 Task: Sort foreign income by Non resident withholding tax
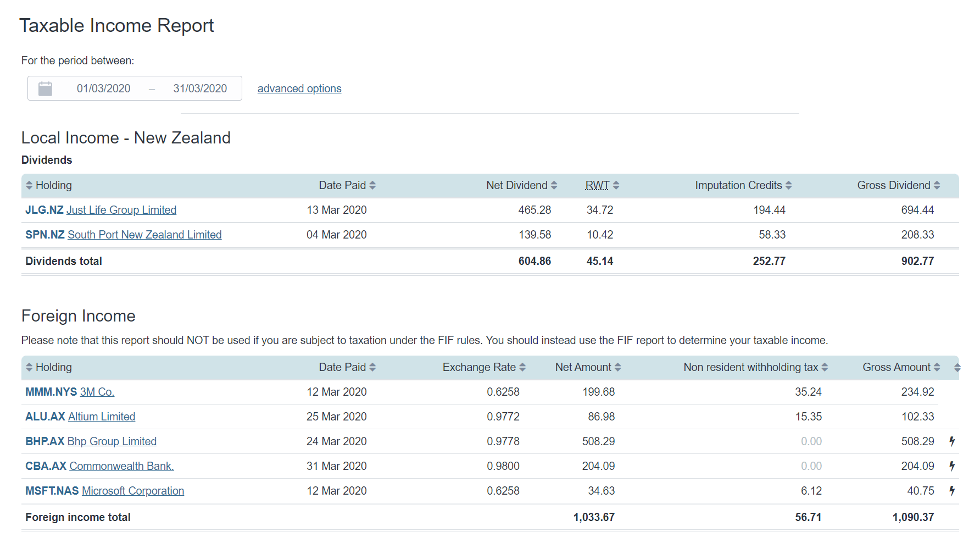pos(755,367)
